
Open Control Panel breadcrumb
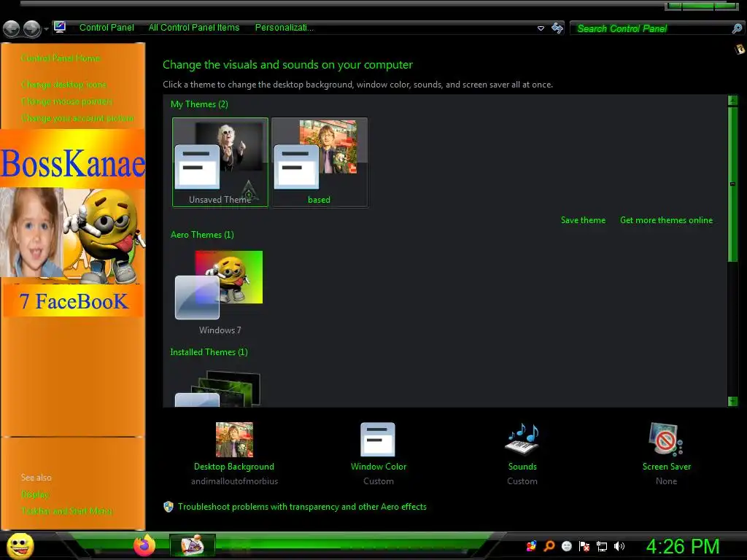pyautogui.click(x=107, y=28)
